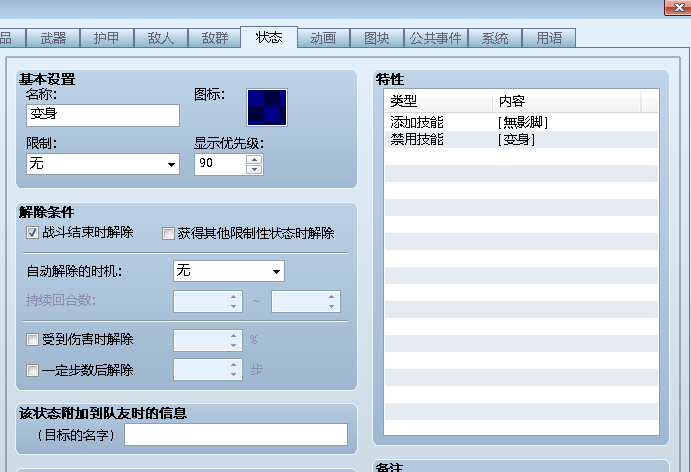Click the step count removal field

click(208, 370)
